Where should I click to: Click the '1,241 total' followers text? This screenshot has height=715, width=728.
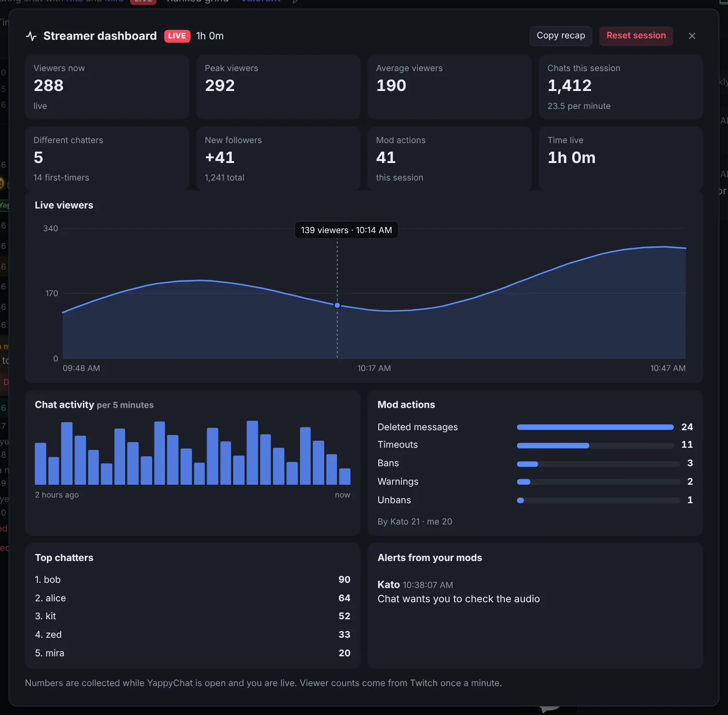point(225,178)
